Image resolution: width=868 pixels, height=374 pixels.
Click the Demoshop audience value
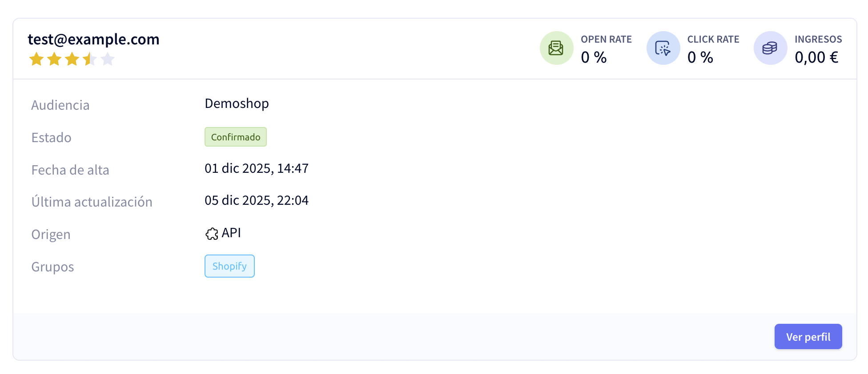pyautogui.click(x=237, y=103)
